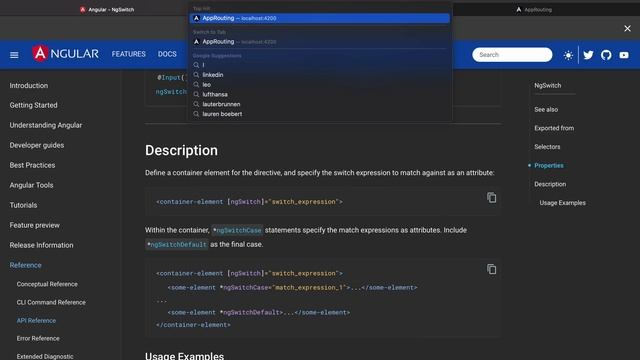Switch to the AppRouting browser tab
640x360 pixels.
click(x=534, y=9)
